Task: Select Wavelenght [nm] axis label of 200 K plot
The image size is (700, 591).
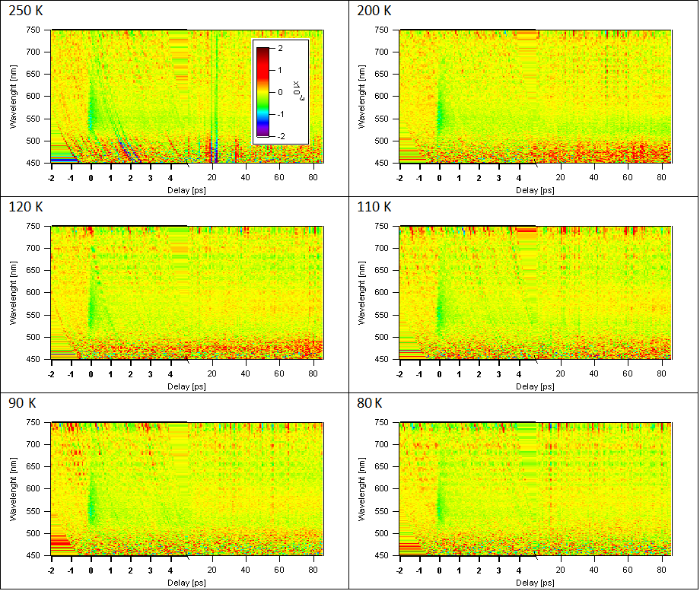Action: pyautogui.click(x=363, y=97)
